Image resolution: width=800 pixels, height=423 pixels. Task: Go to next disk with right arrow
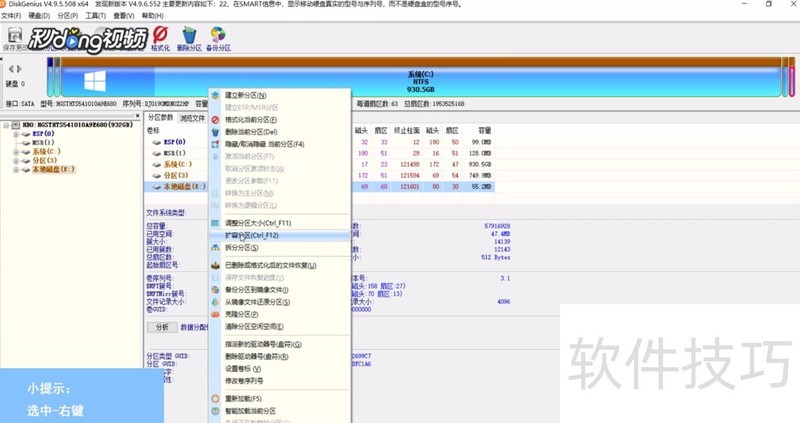pos(19,68)
